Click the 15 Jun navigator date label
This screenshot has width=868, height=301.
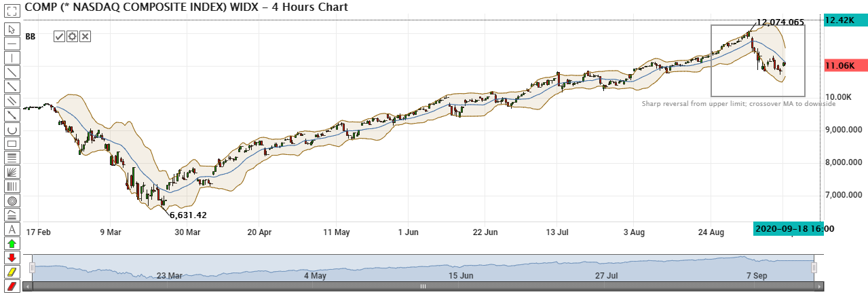click(461, 276)
